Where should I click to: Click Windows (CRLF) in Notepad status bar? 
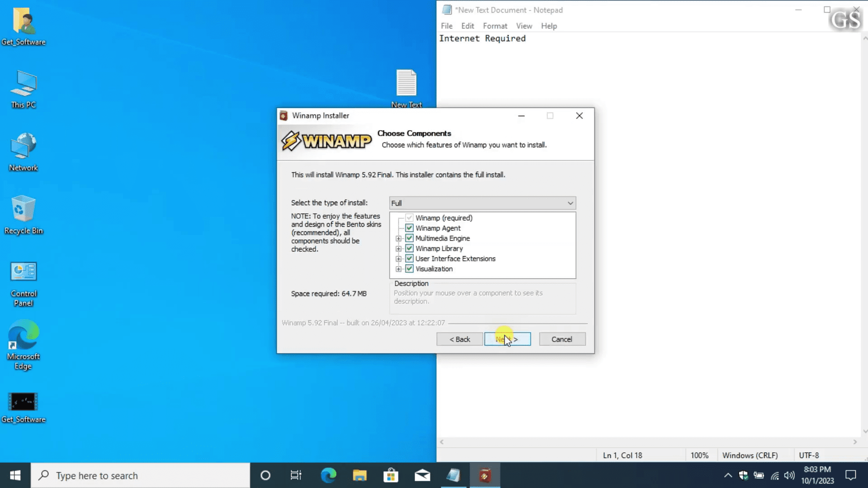tap(750, 455)
